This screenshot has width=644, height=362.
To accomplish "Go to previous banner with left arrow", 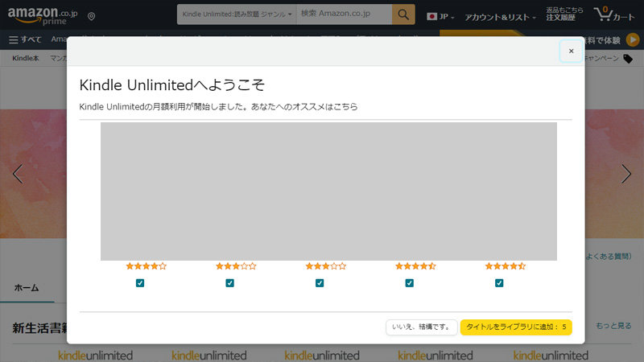I will (18, 174).
